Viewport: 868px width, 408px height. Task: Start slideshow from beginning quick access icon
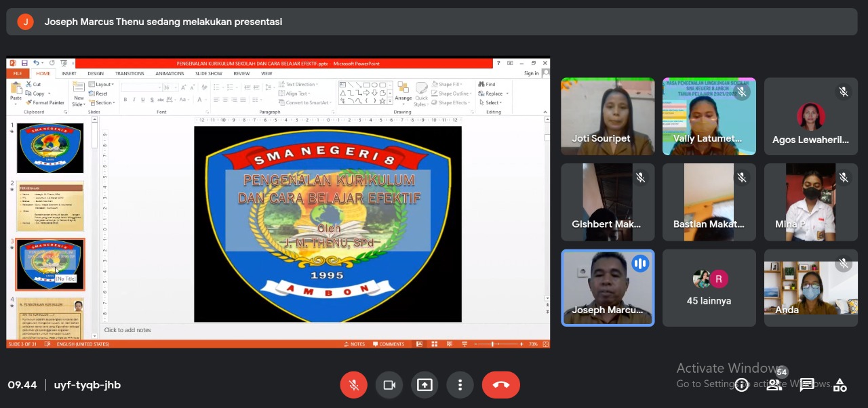point(63,63)
